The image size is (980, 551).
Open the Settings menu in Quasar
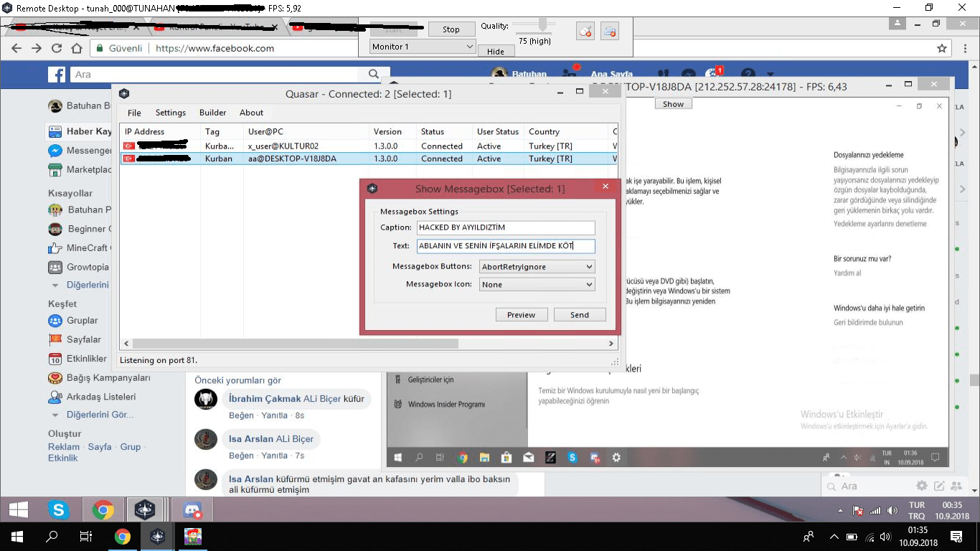click(171, 113)
